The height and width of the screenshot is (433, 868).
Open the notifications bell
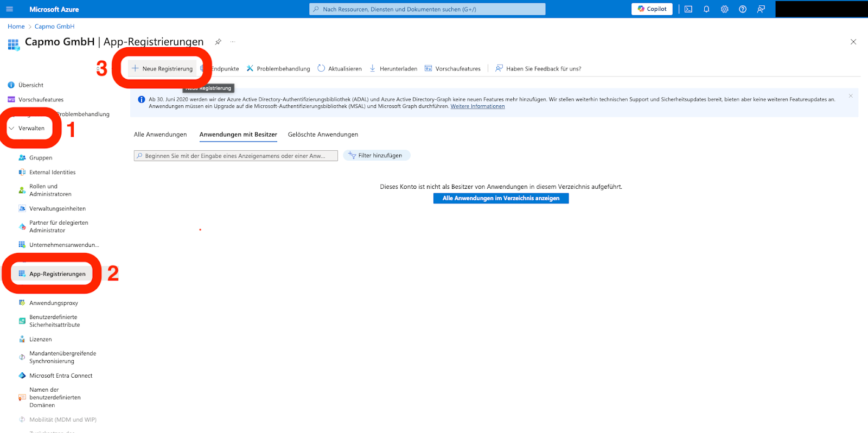706,9
